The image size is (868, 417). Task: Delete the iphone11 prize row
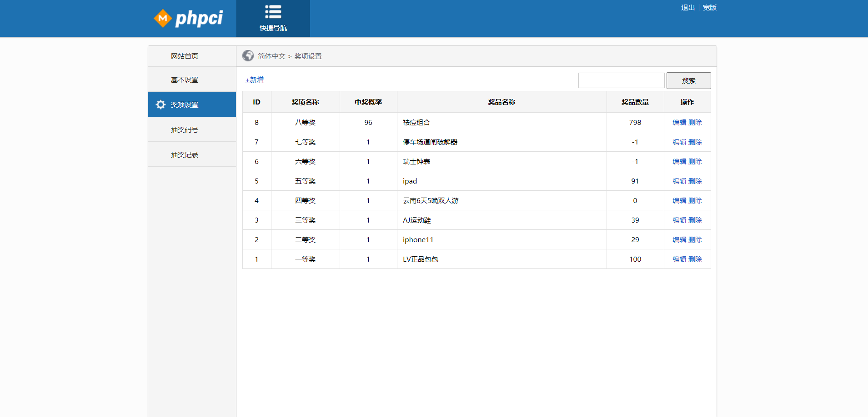click(x=695, y=240)
